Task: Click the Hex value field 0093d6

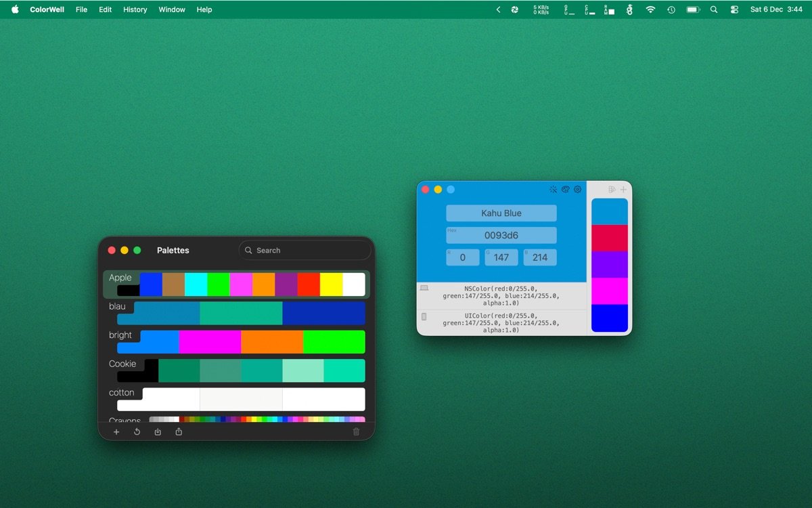Action: pyautogui.click(x=501, y=236)
